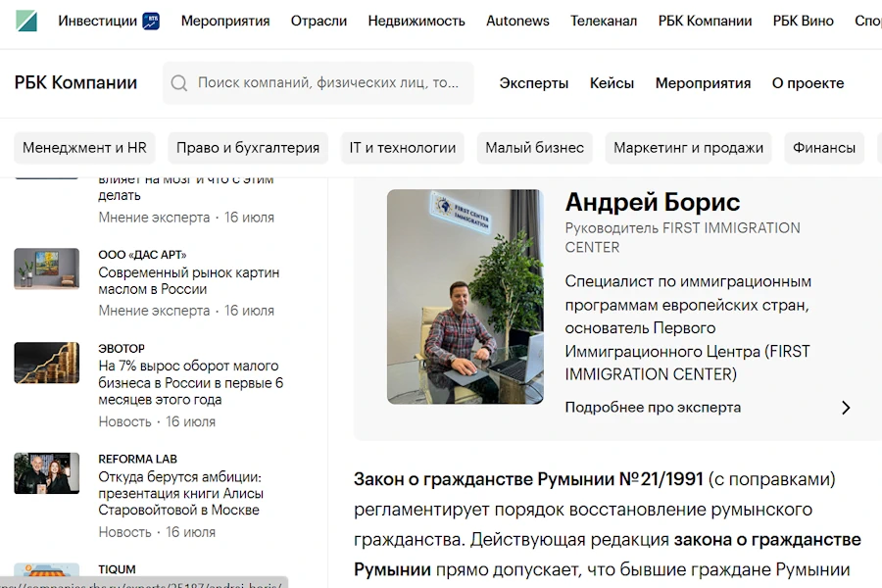Image resolution: width=882 pixels, height=588 pixels.
Task: Open Андрей Борис expert photo
Action: click(465, 297)
